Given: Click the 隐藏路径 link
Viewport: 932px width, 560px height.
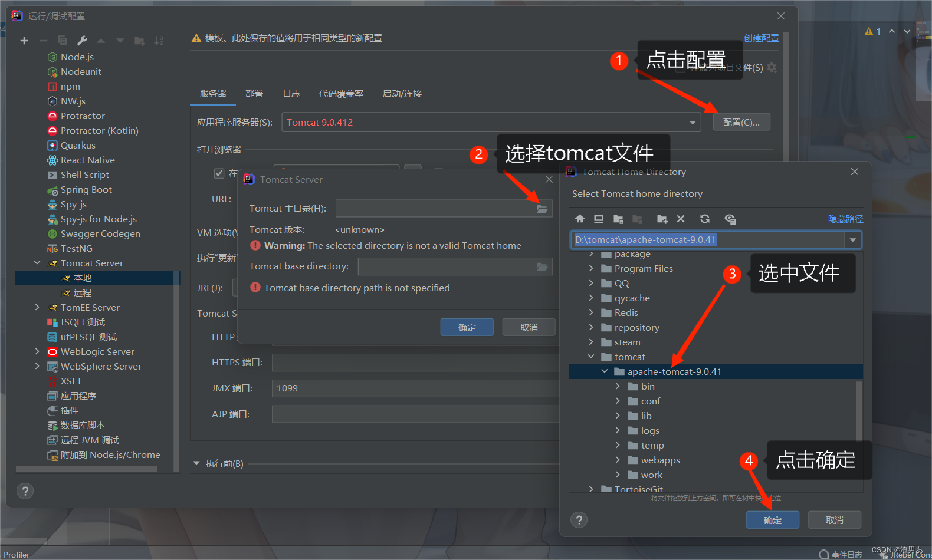Looking at the screenshot, I should pyautogui.click(x=846, y=219).
